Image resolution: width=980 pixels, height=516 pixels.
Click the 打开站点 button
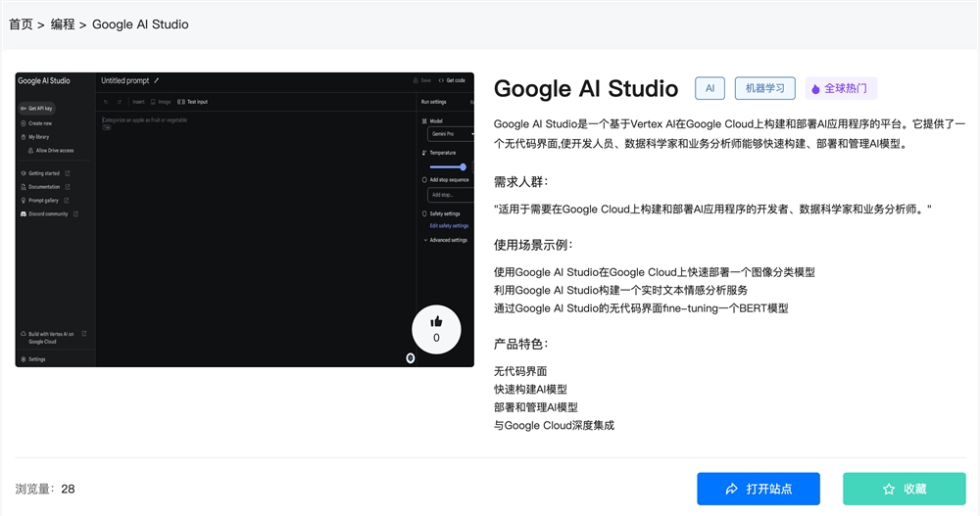click(759, 490)
